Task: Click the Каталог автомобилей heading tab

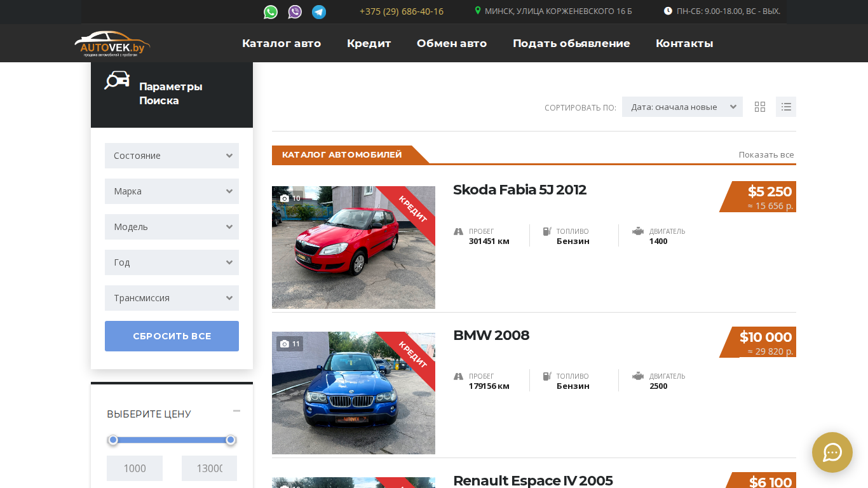Action: [342, 154]
